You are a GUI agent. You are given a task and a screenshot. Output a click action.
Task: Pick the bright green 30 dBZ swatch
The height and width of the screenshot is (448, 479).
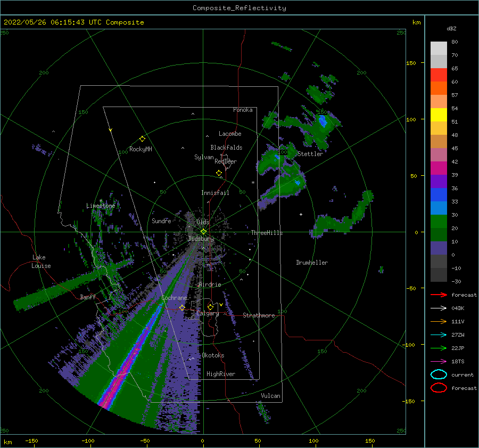(x=439, y=221)
